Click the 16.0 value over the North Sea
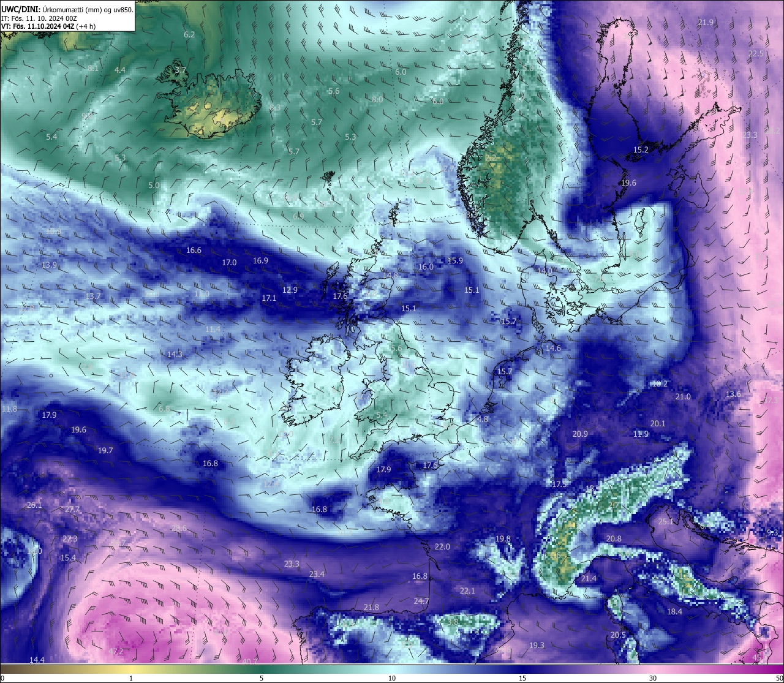784x683 pixels. click(x=426, y=267)
